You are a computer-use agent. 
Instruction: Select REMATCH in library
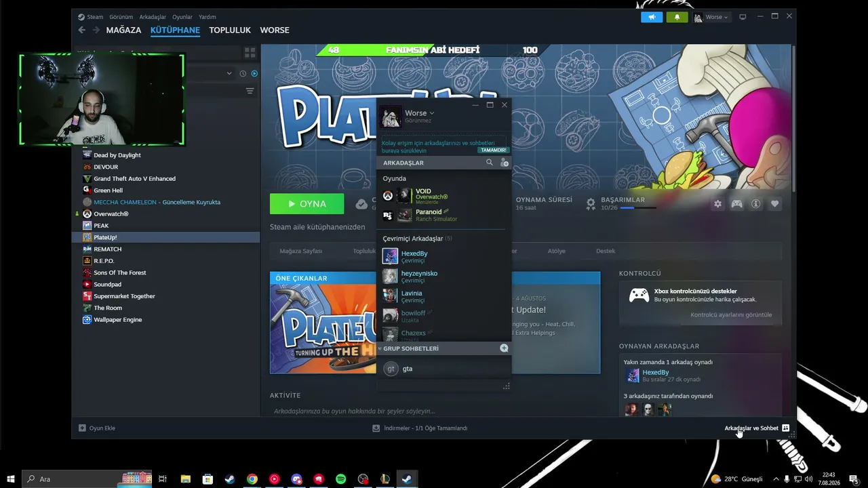(x=108, y=249)
